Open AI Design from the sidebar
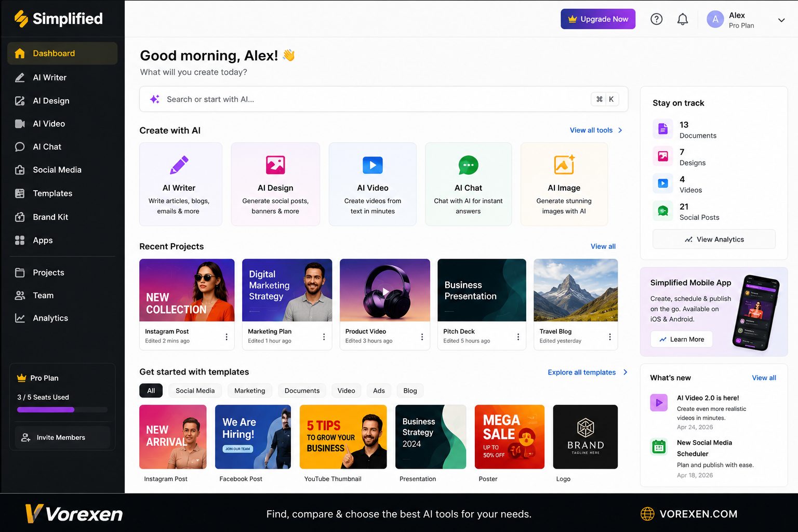This screenshot has width=798, height=532. pyautogui.click(x=62, y=101)
